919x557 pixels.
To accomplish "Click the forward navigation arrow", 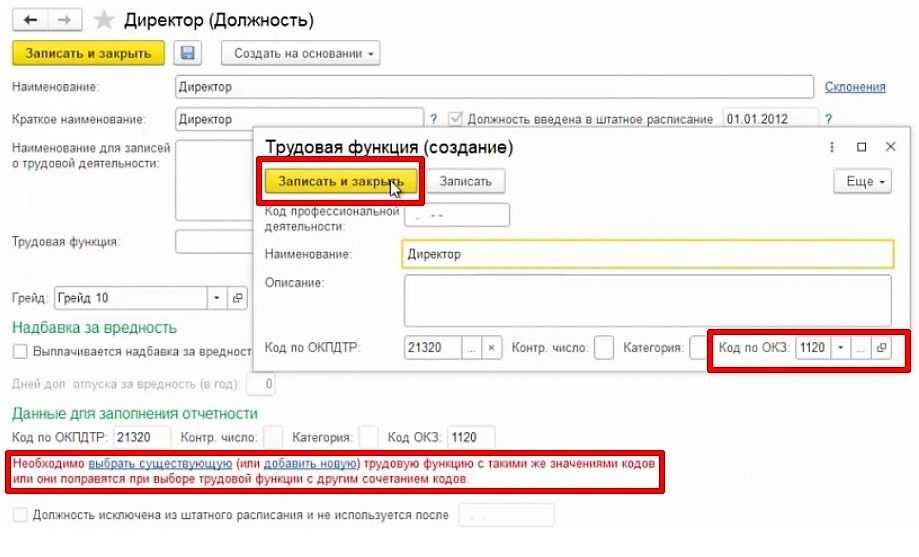I will tap(62, 20).
